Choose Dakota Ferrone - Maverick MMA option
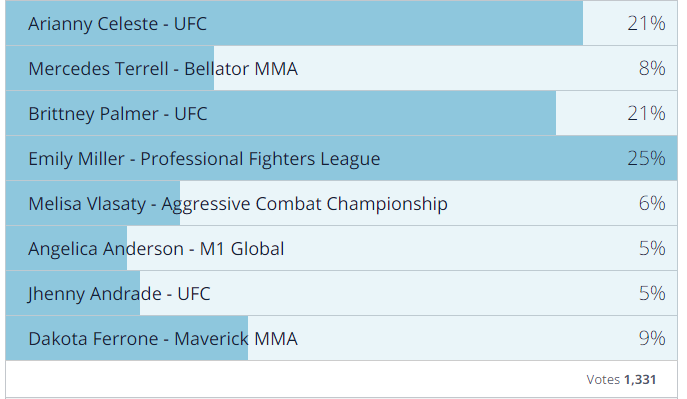The height and width of the screenshot is (399, 687). pyautogui.click(x=341, y=338)
